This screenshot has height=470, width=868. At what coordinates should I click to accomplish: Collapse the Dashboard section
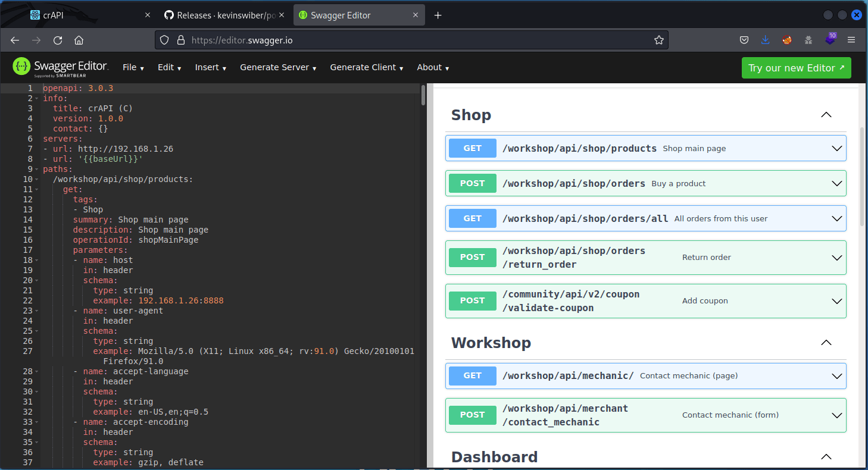click(826, 457)
